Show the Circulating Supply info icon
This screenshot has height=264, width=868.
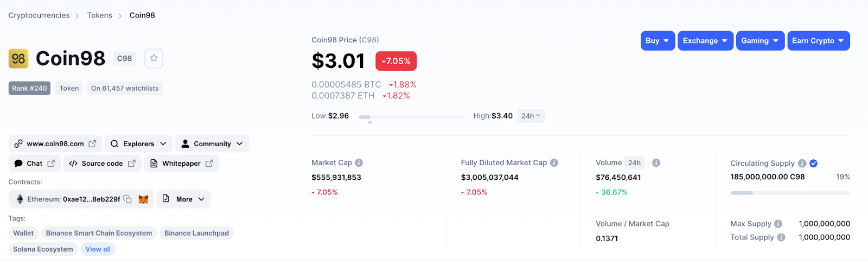tap(802, 163)
